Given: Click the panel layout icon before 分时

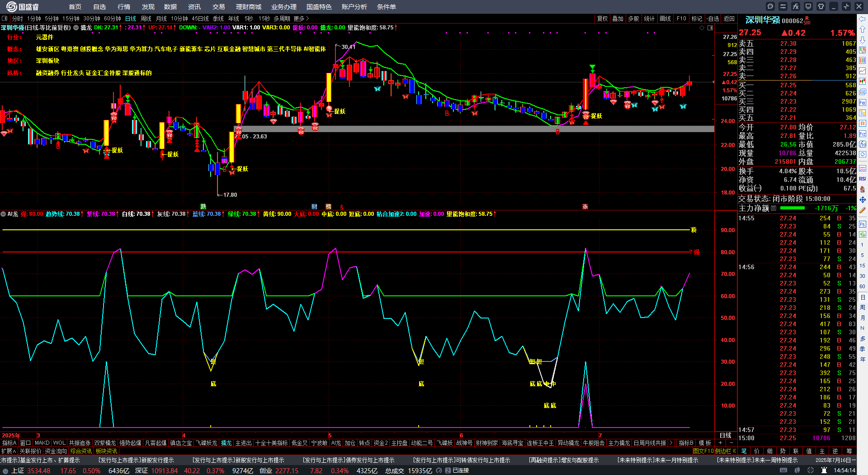Looking at the screenshot, I should click(5, 19).
